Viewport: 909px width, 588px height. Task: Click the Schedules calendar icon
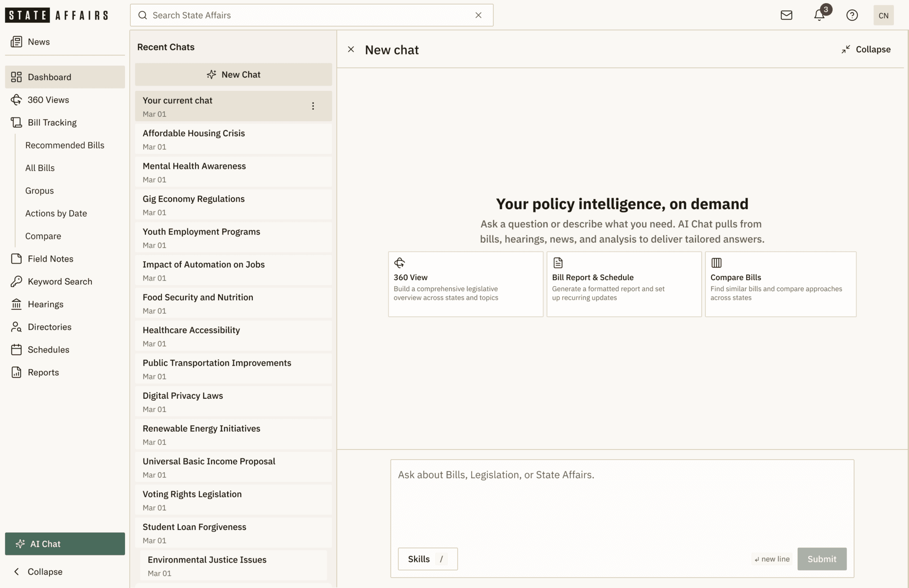point(17,349)
